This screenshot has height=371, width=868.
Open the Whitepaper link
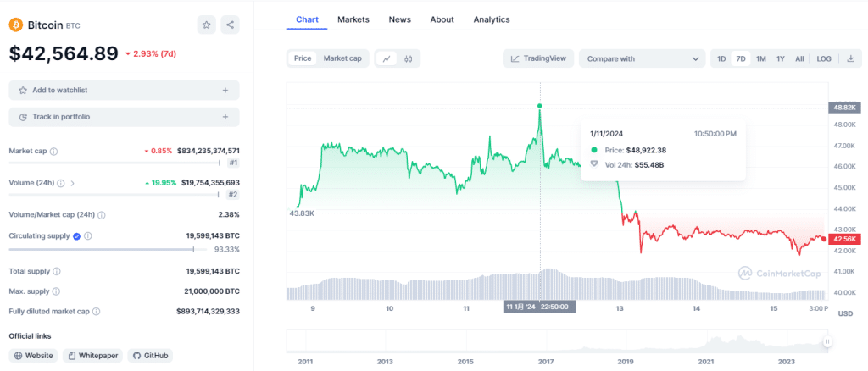pyautogui.click(x=93, y=356)
